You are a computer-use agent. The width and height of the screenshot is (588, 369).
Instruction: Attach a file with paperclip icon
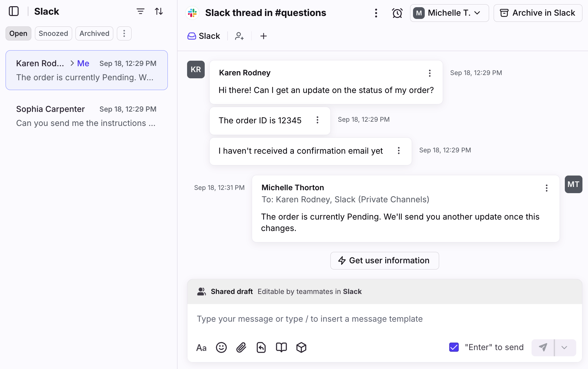click(x=241, y=347)
